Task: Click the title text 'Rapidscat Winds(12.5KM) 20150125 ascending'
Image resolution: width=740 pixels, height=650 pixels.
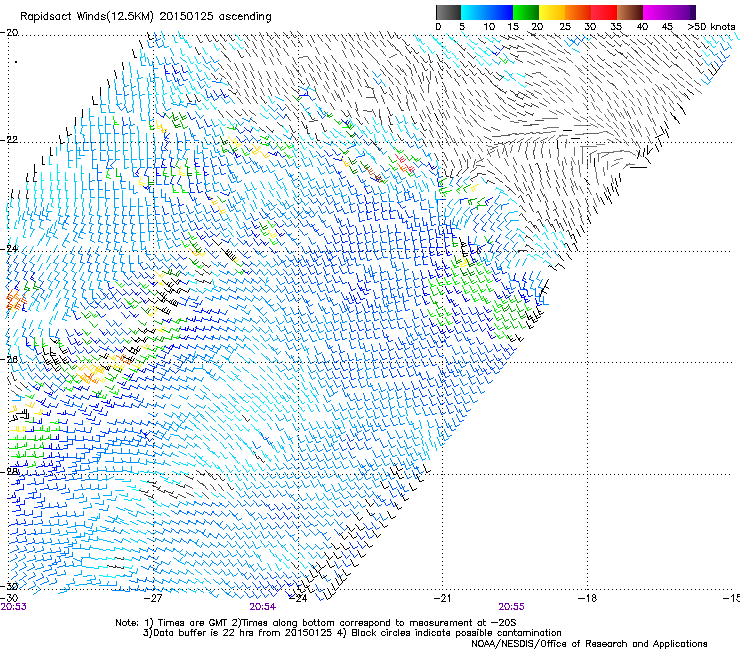Action: tap(146, 17)
